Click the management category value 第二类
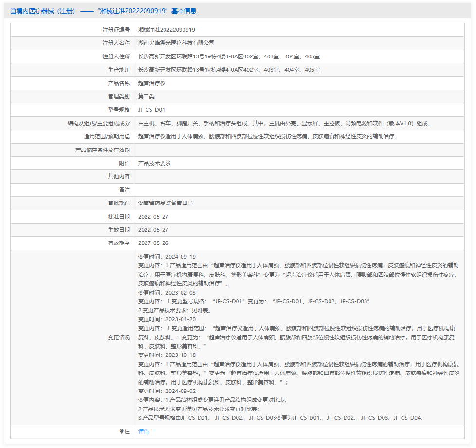476x448 pixels. pos(146,96)
